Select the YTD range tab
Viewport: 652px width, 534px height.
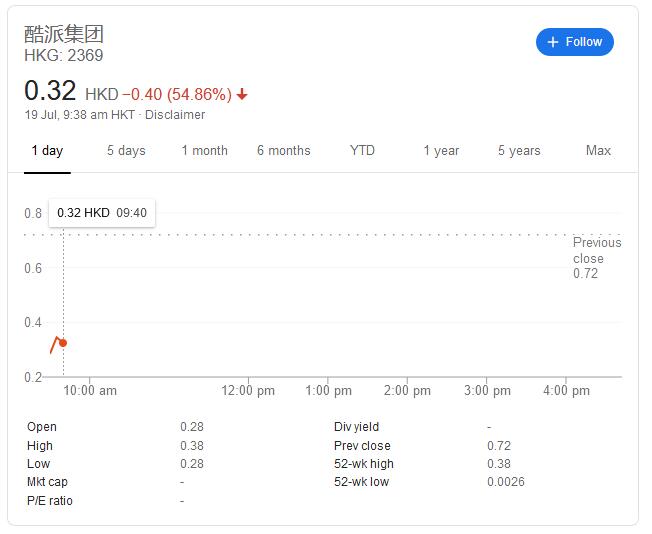(362, 151)
